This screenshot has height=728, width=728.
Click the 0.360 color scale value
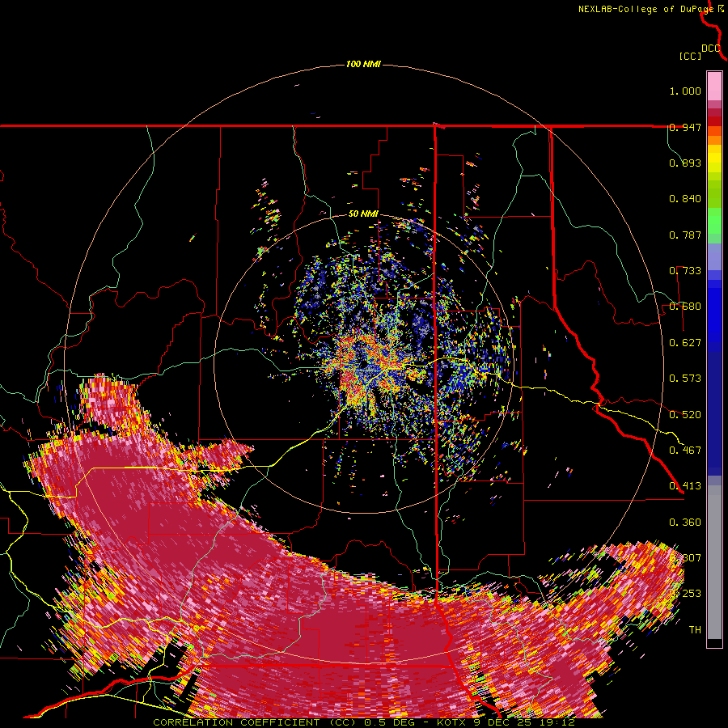pos(685,523)
